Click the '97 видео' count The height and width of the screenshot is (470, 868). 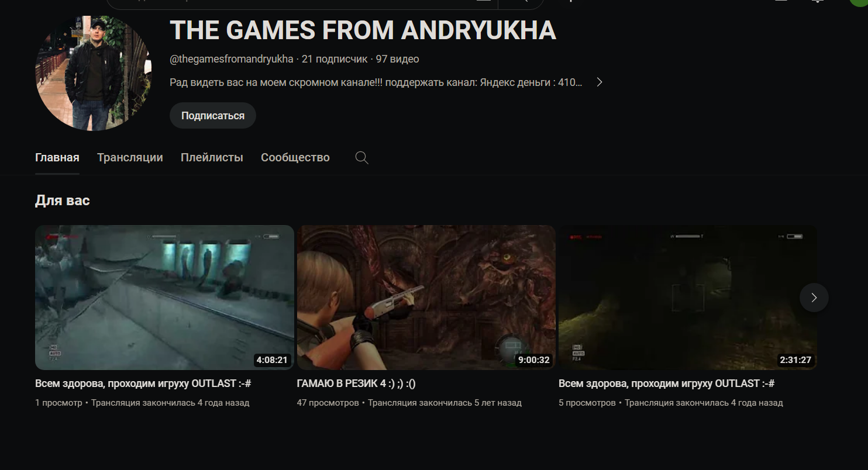(398, 59)
